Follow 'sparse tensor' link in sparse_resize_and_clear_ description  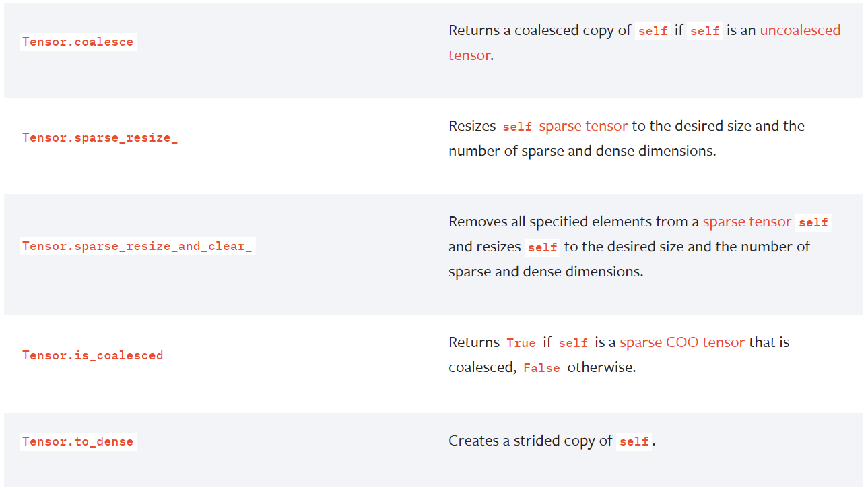[x=747, y=222]
